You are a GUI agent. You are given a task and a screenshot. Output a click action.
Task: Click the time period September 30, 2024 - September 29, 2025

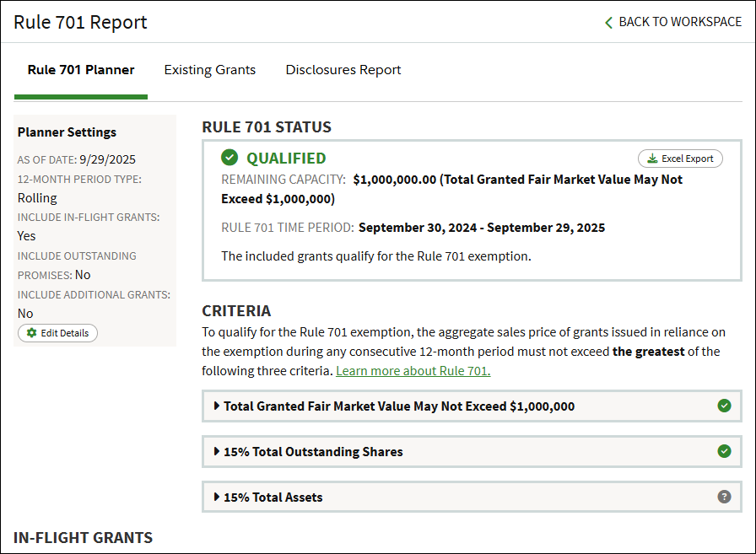(x=482, y=228)
